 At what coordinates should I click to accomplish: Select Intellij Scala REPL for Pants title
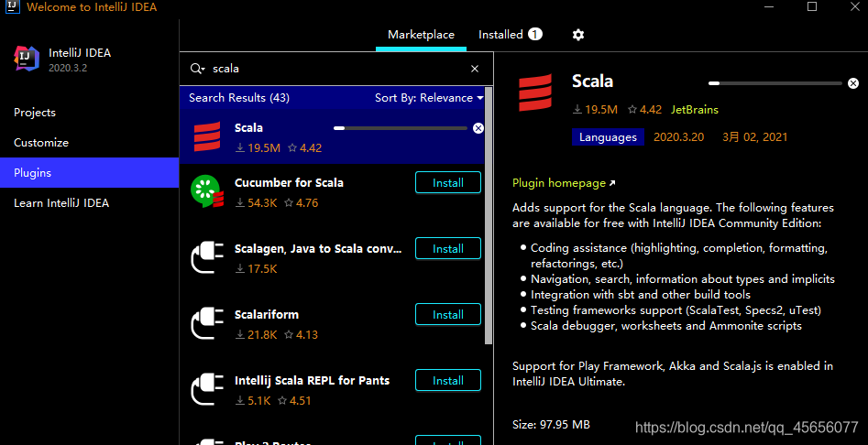point(313,380)
